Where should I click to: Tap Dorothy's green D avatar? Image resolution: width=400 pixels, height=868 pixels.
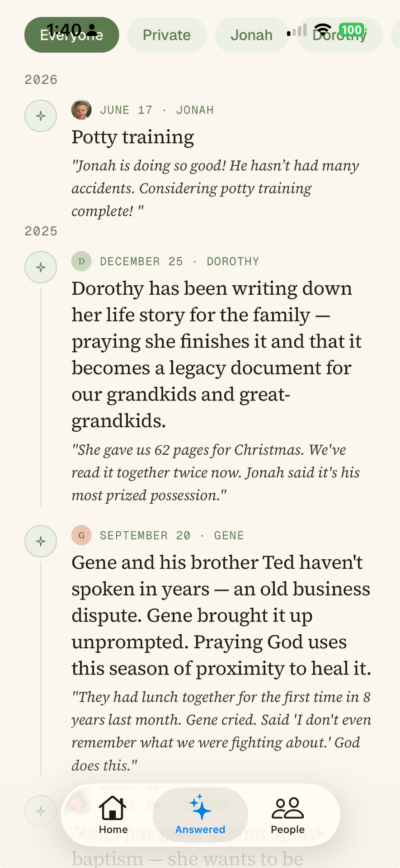point(81,261)
